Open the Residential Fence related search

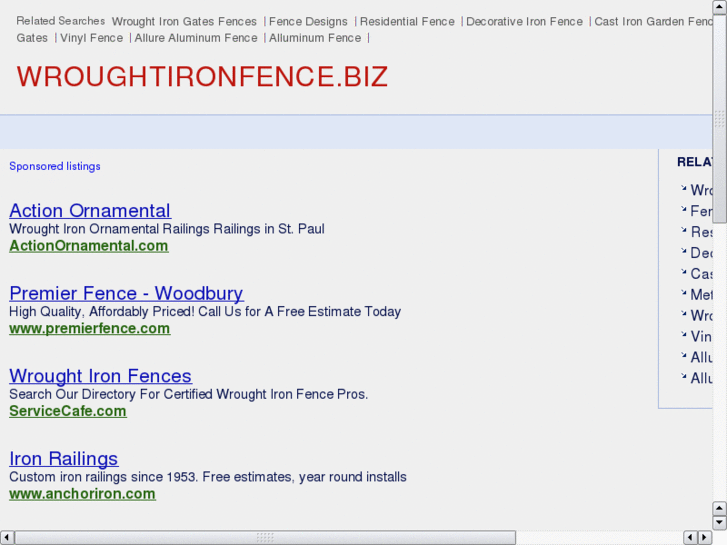pos(407,22)
